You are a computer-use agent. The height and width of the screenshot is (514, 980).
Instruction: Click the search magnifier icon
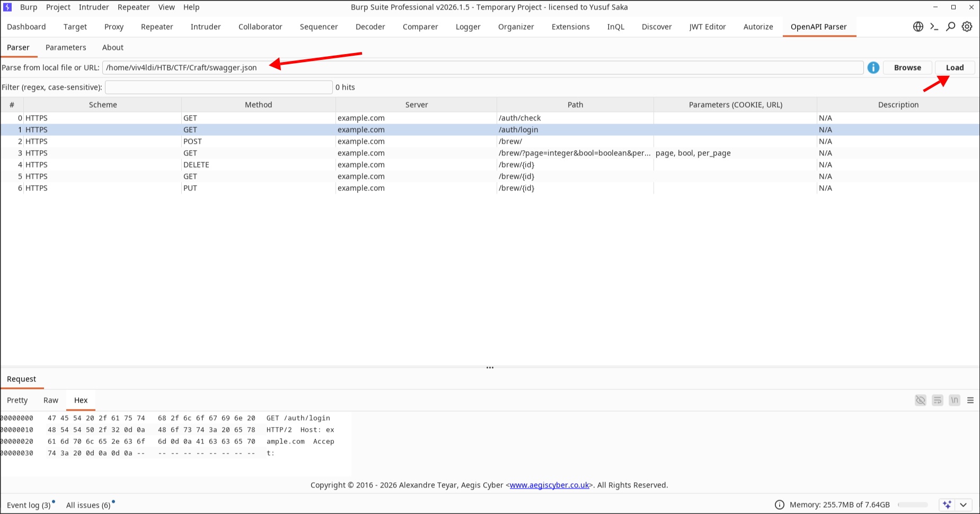click(x=951, y=27)
